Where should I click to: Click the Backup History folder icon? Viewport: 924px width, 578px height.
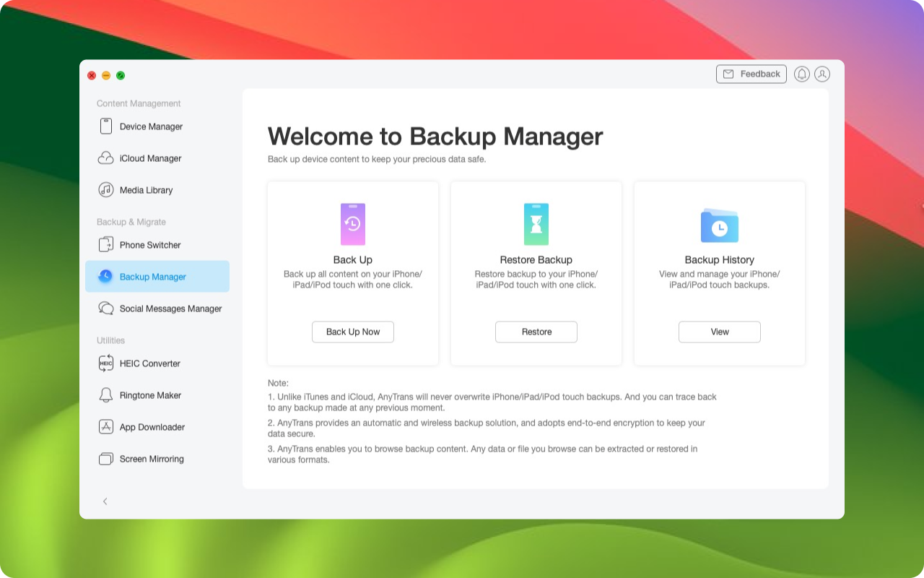pos(719,224)
